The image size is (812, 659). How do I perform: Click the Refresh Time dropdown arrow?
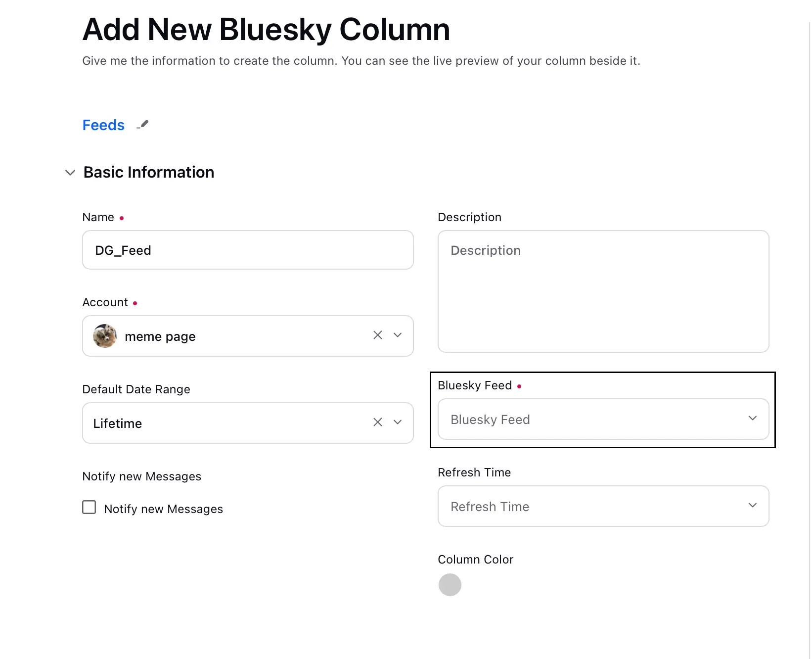[x=753, y=506]
